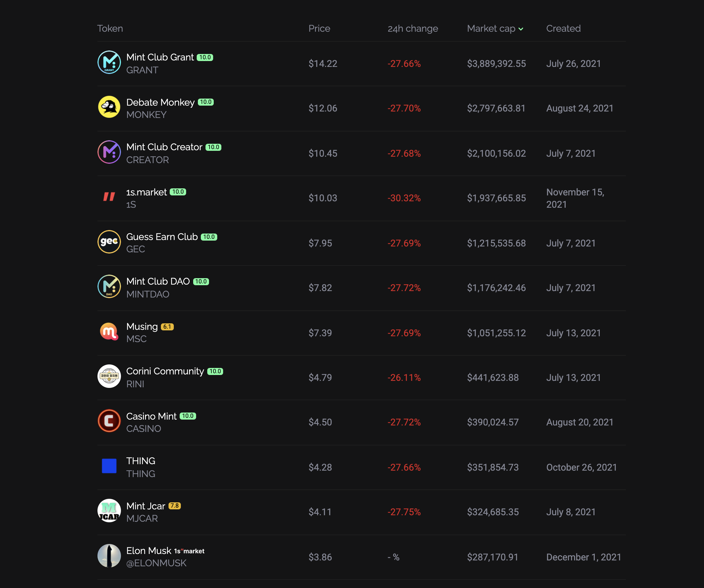
Task: Click the 1s.market red logo
Action: (x=109, y=197)
